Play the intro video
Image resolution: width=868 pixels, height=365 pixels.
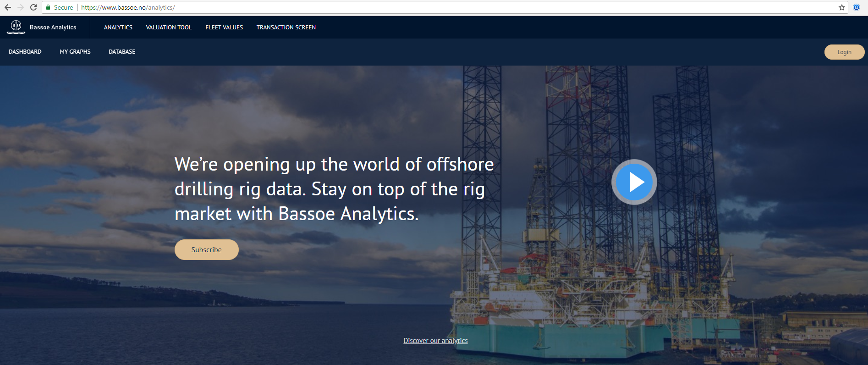(634, 182)
